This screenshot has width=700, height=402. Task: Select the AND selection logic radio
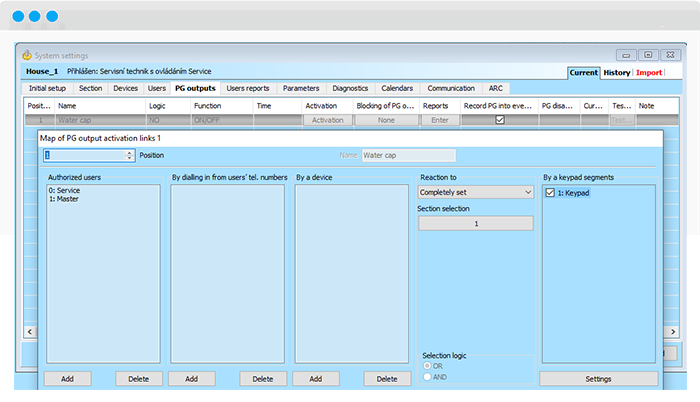[428, 376]
